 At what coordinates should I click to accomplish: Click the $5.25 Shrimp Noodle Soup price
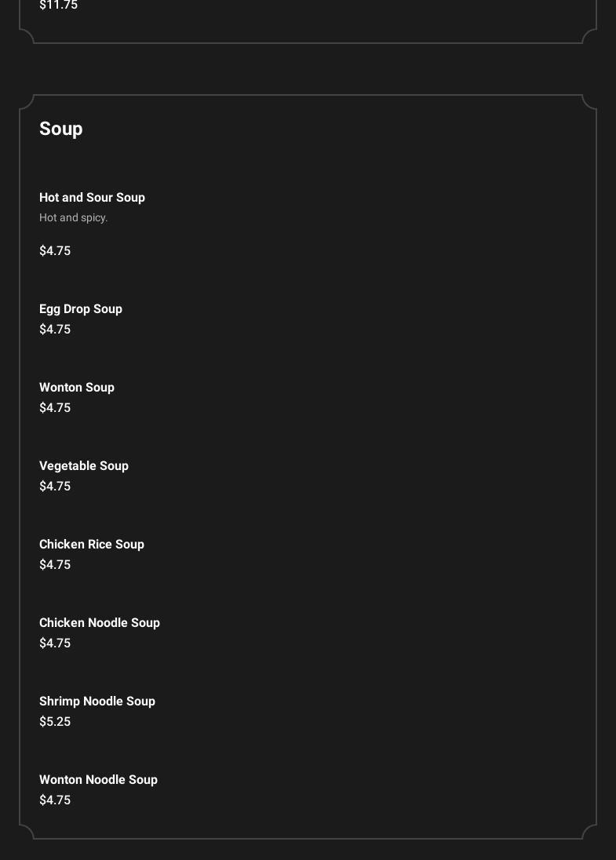click(x=55, y=722)
